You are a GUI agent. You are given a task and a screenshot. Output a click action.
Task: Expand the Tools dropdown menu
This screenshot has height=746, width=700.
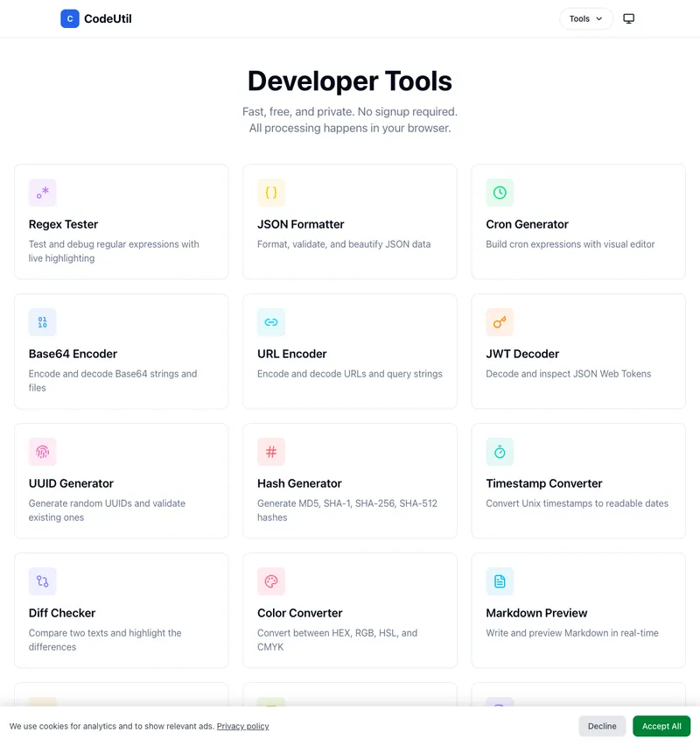click(585, 18)
